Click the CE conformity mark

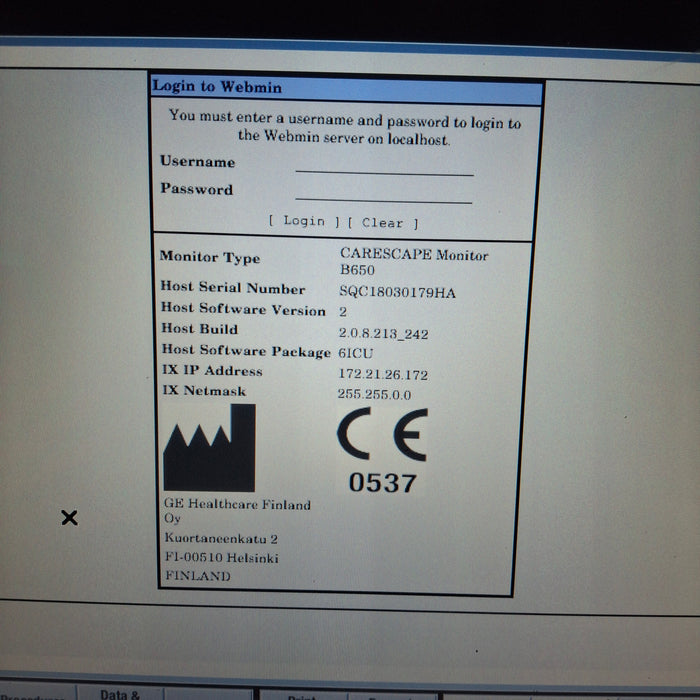coord(381,436)
